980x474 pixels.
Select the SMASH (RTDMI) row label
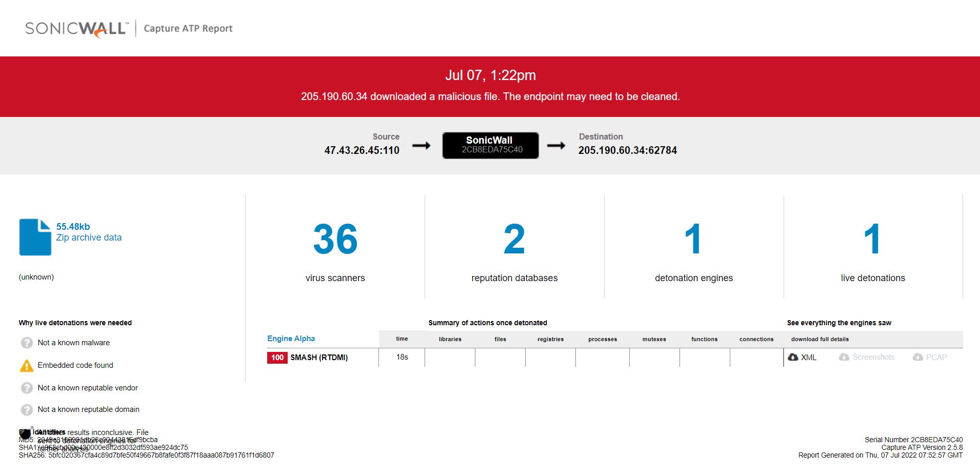[319, 358]
